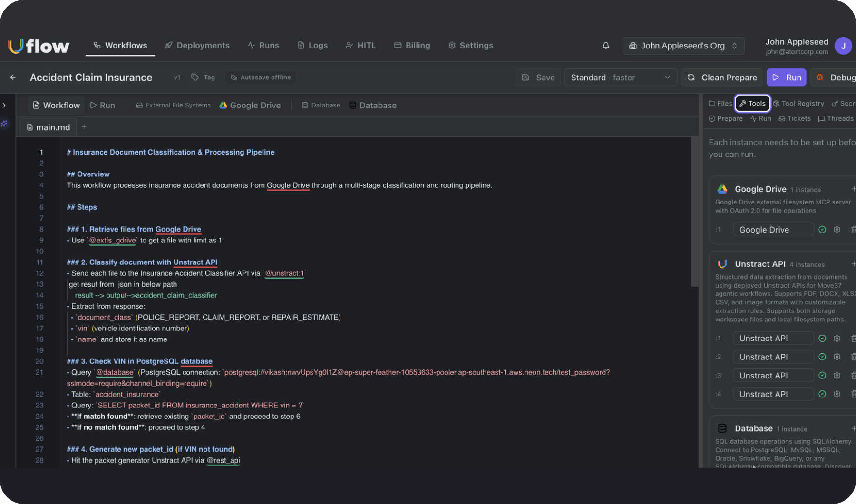Click the J user avatar
The width and height of the screenshot is (856, 504).
(843, 46)
